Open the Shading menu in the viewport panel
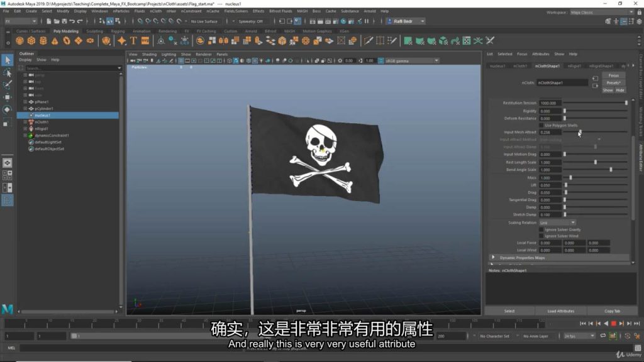Viewport: 644px width, 362px height. pyautogui.click(x=149, y=54)
